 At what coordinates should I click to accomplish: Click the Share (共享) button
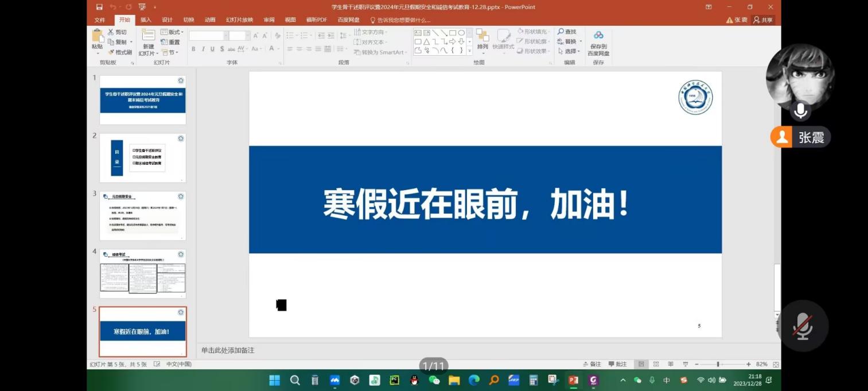764,20
